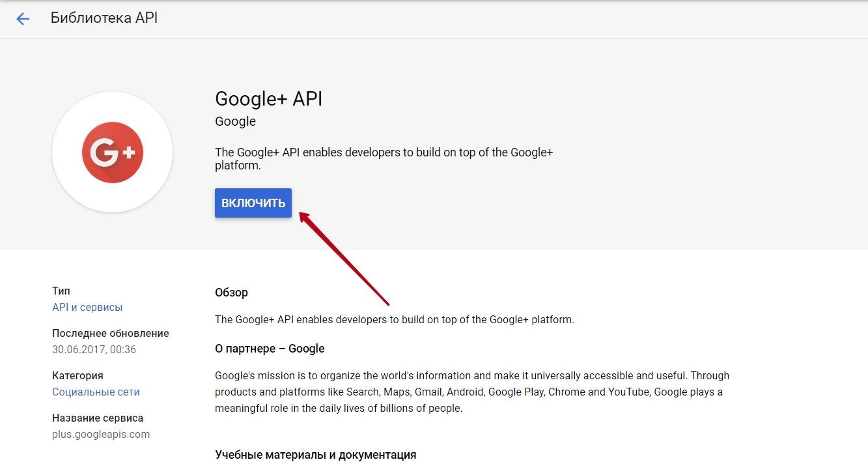Click the 'О партнере – Google' heading
The image size is (868, 462).
tap(270, 349)
